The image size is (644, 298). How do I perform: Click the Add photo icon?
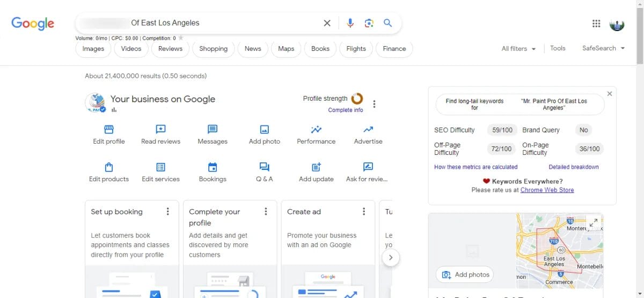[x=264, y=129]
